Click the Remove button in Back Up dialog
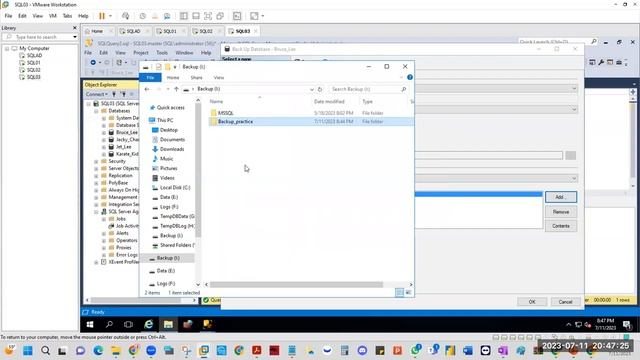640x360 pixels. pyautogui.click(x=561, y=212)
